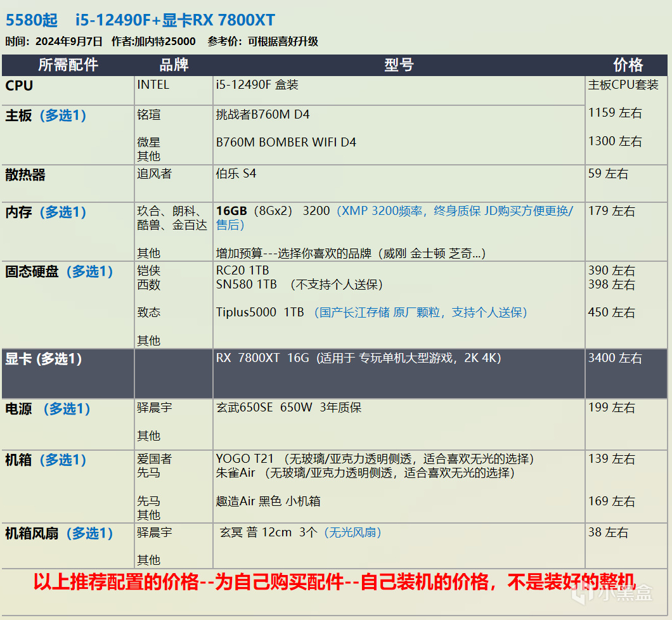Click 'SN580 1TB (不支持个人送保)' model
Image resolution: width=672 pixels, height=620 pixels.
coord(300,285)
